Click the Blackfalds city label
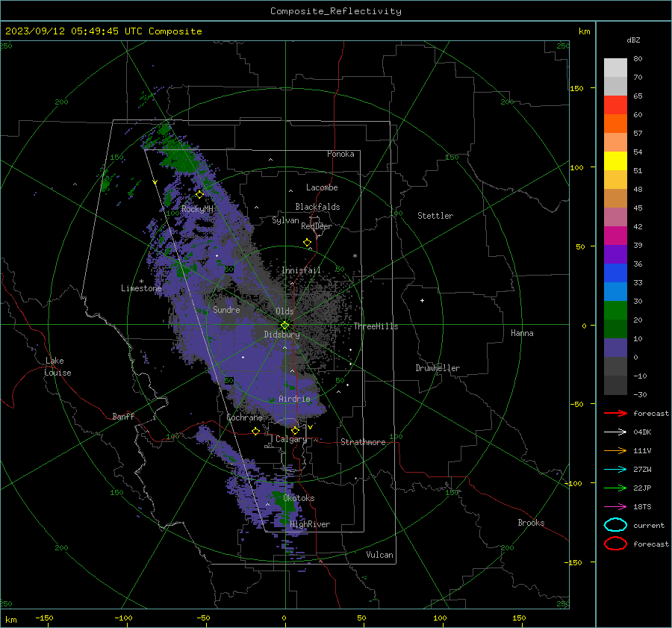Image resolution: width=672 pixels, height=628 pixels. pos(317,207)
